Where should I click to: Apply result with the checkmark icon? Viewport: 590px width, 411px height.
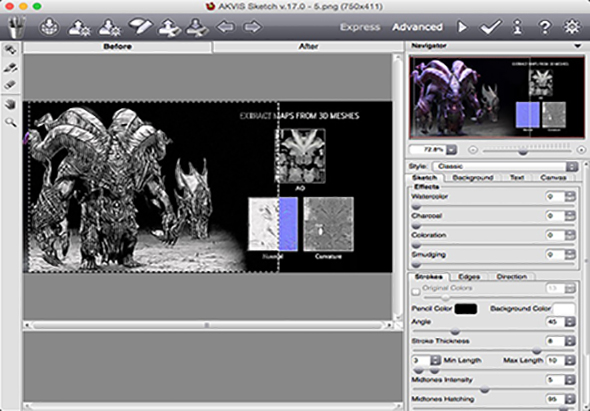pyautogui.click(x=490, y=27)
